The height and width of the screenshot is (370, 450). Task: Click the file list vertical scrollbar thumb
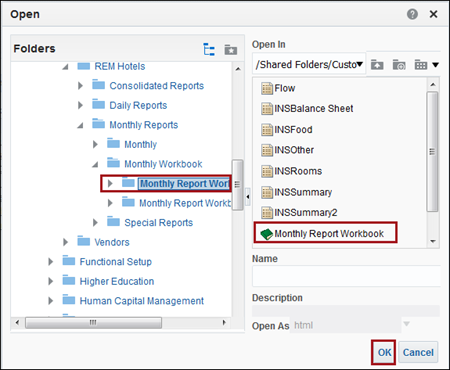432,152
